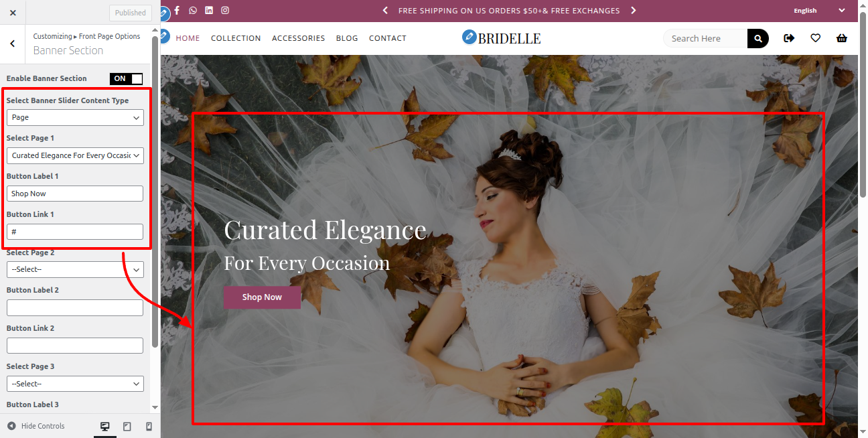Click the down arrow on the customizer panel scrollbar
The height and width of the screenshot is (438, 868).
click(155, 407)
